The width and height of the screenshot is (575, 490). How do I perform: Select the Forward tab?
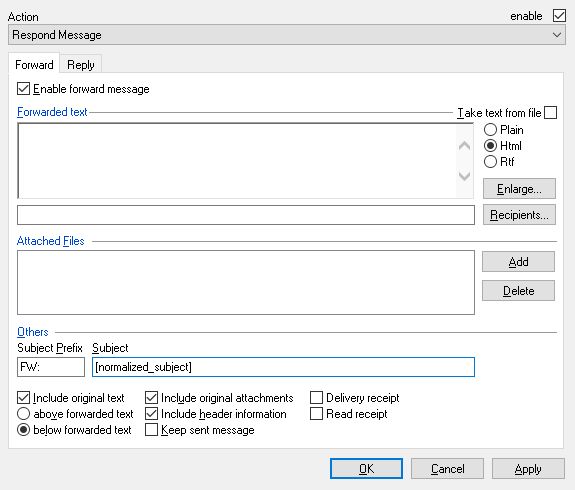pyautogui.click(x=34, y=65)
